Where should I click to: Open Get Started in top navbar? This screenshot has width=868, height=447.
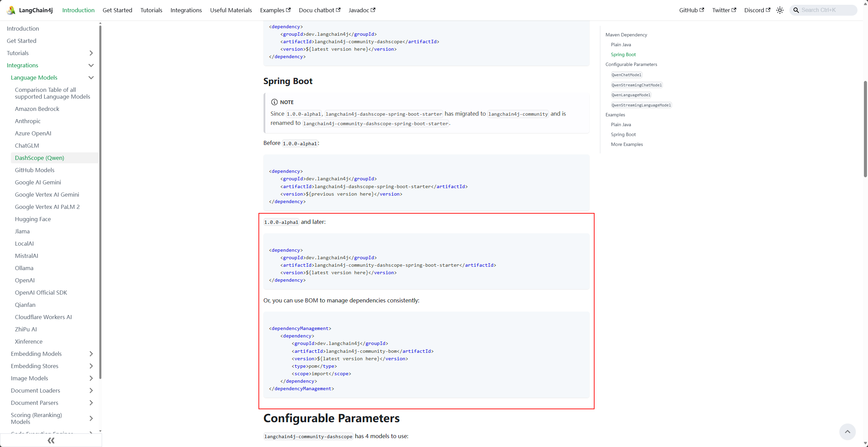coord(117,10)
